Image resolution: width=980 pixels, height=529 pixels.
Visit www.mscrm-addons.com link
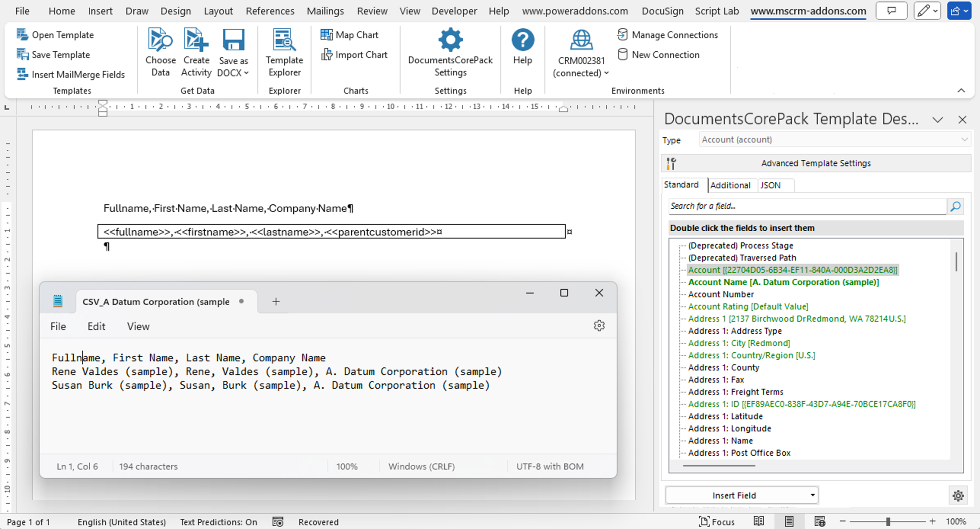[807, 11]
